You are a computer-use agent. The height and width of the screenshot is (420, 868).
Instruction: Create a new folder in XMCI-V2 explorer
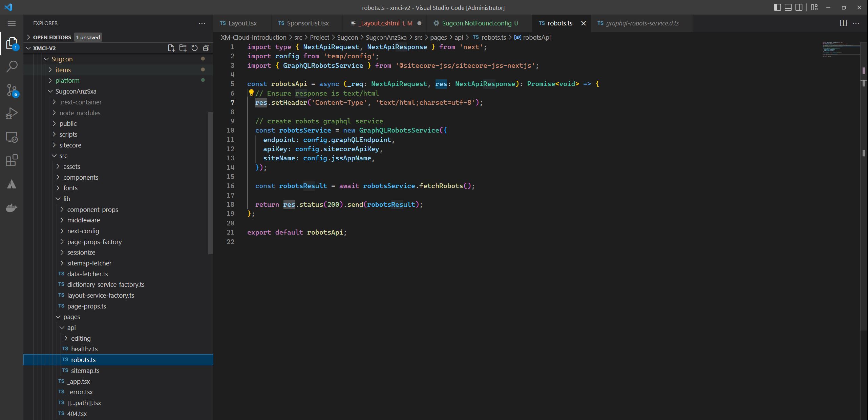(183, 48)
